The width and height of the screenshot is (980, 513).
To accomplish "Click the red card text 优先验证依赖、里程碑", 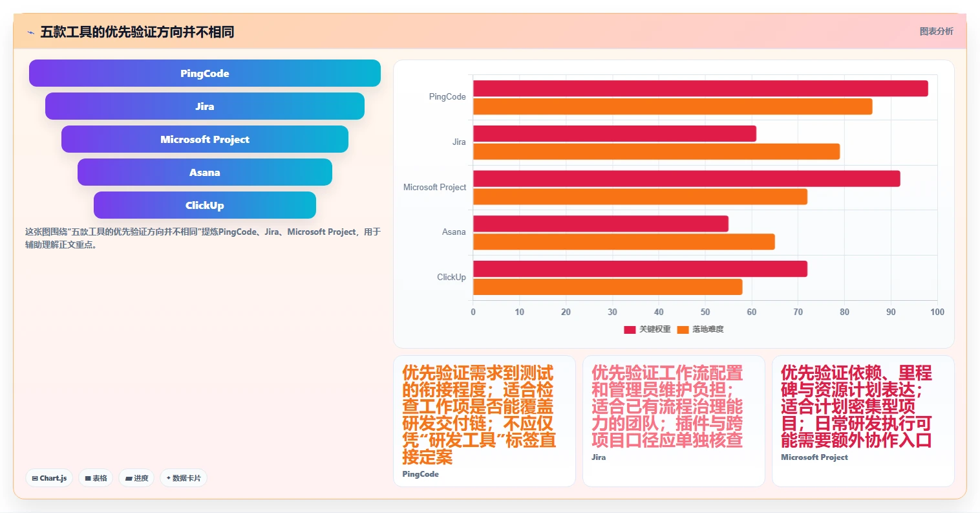I will click(x=857, y=406).
